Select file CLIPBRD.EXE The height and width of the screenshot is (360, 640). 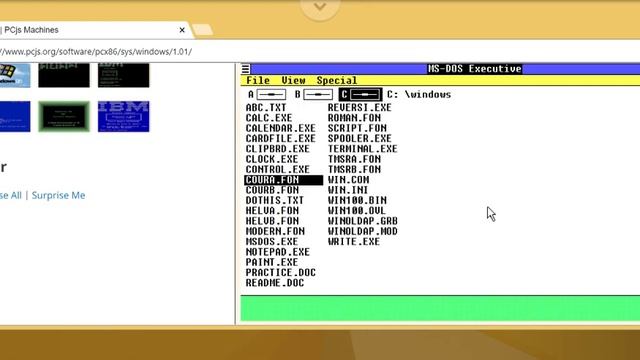pos(278,149)
